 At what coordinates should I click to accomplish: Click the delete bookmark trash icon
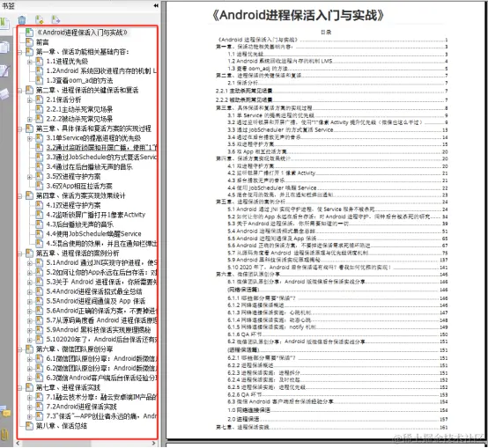22,20
